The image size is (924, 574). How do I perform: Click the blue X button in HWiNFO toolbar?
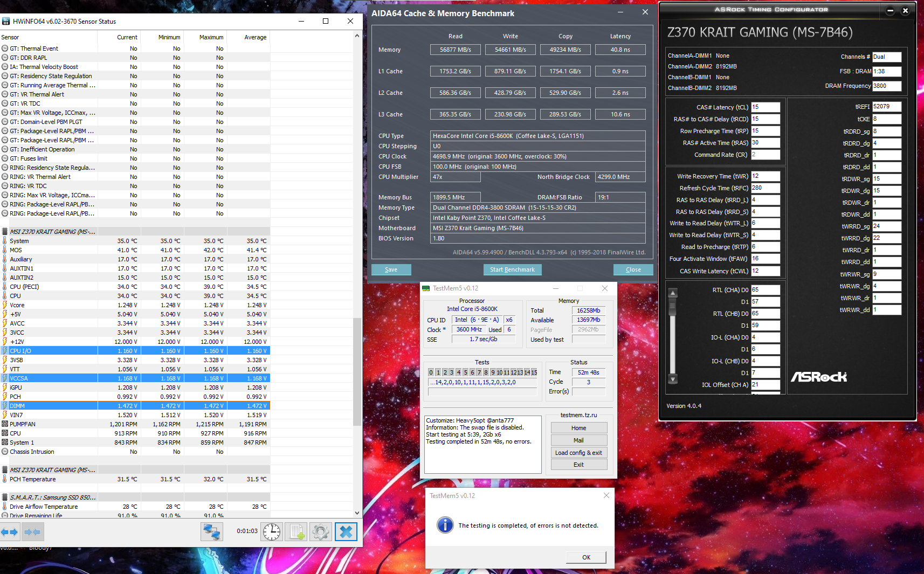(346, 532)
